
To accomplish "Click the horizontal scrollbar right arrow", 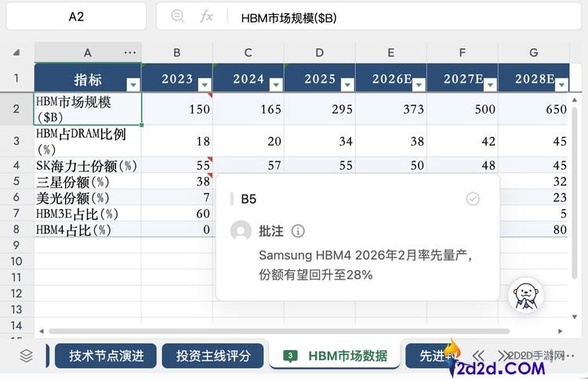I will (x=561, y=331).
